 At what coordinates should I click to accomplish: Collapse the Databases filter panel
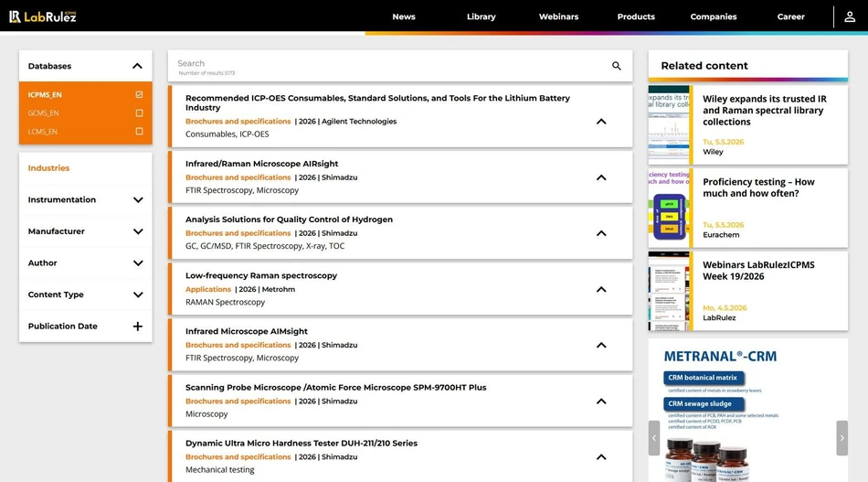[137, 66]
